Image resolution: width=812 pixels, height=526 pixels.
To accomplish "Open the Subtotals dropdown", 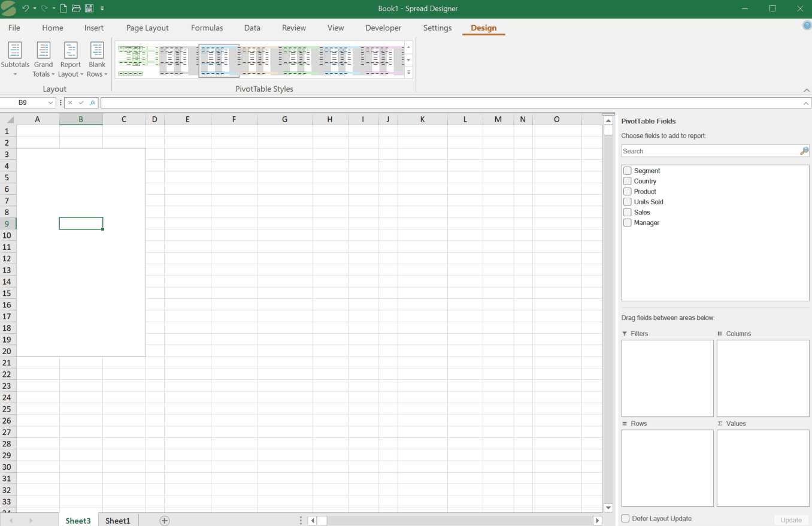I will click(15, 60).
